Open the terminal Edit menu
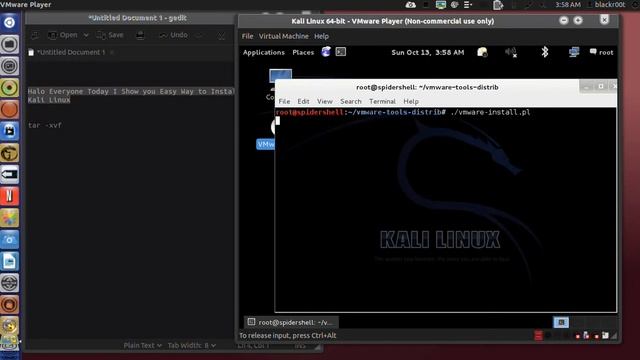Screen dimensions: 640x360 click(303, 101)
